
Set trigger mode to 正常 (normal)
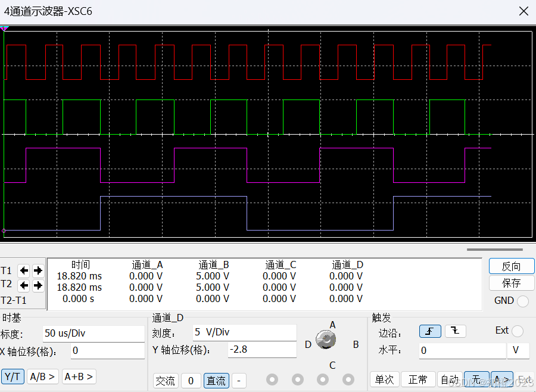click(x=418, y=379)
